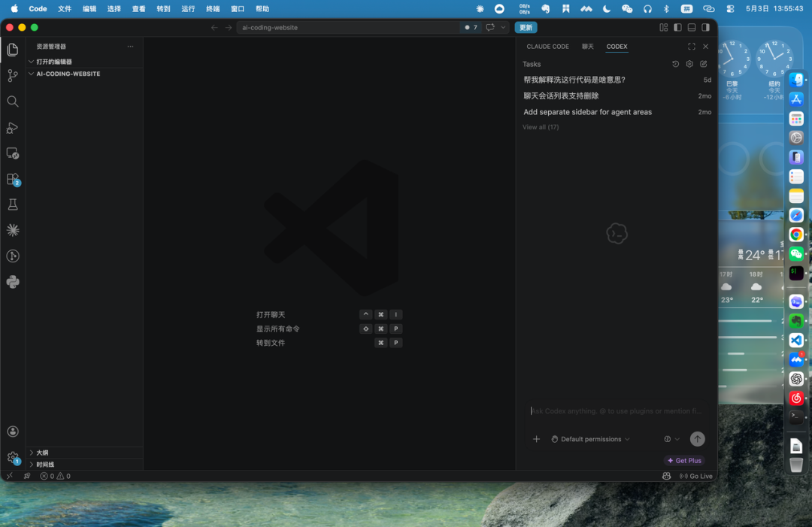Open the Python view in the activity bar

coord(13,282)
